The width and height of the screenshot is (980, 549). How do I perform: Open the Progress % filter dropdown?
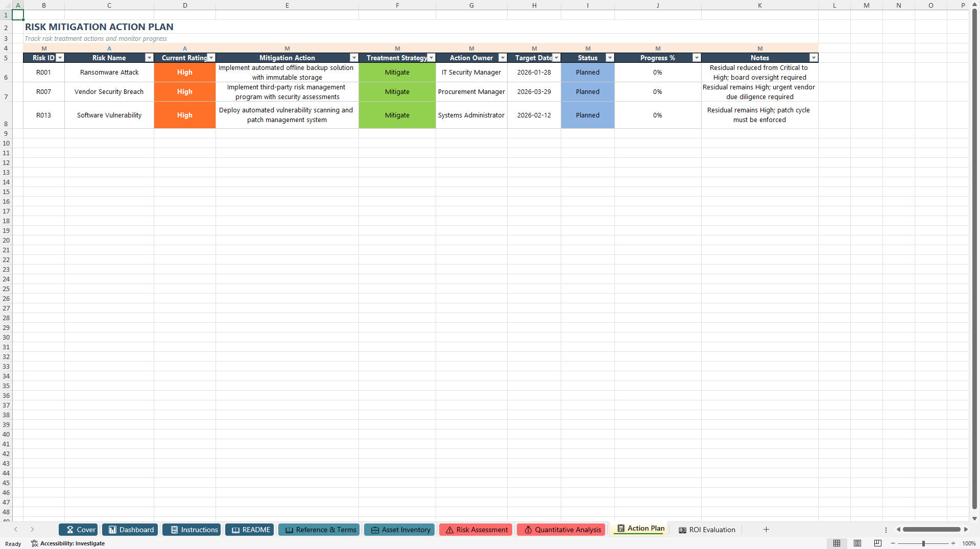[x=697, y=58]
